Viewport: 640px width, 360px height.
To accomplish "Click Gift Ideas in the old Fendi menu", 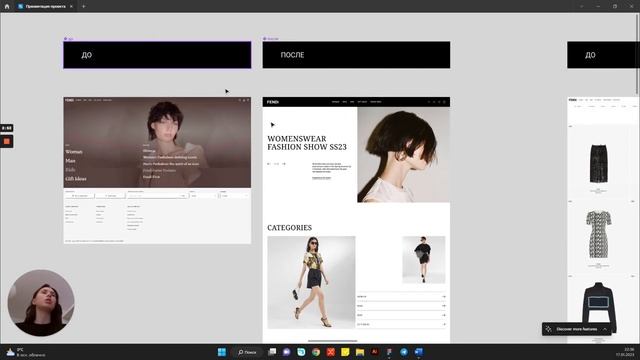I will point(76,179).
